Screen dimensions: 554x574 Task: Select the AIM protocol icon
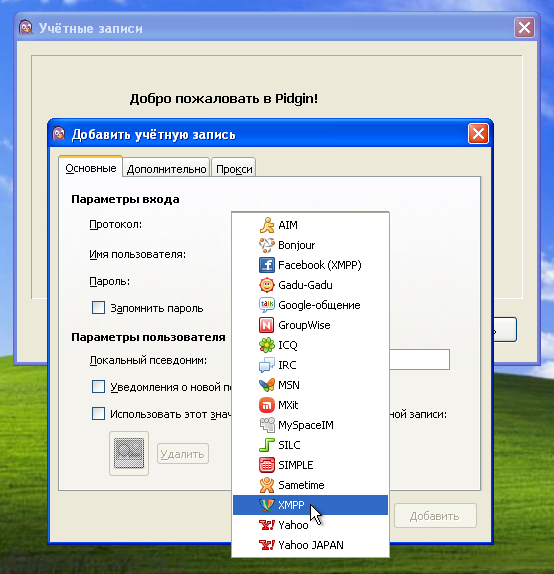[267, 225]
